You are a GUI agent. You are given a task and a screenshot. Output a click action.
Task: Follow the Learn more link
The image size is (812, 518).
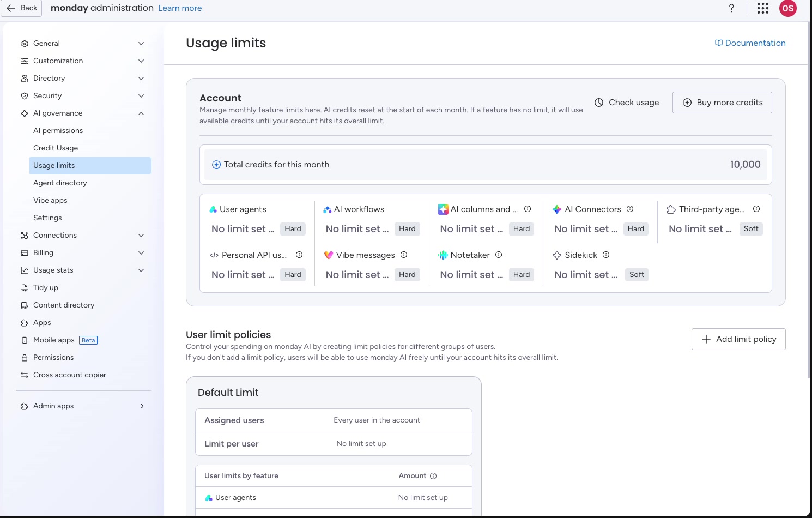[180, 8]
